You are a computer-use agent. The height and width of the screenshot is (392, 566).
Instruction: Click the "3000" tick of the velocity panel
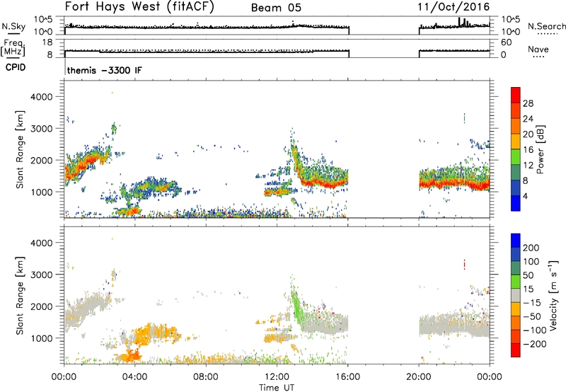tap(41, 275)
